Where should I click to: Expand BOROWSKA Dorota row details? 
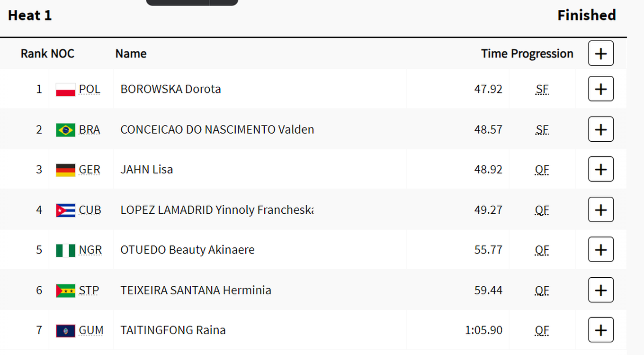(x=601, y=89)
